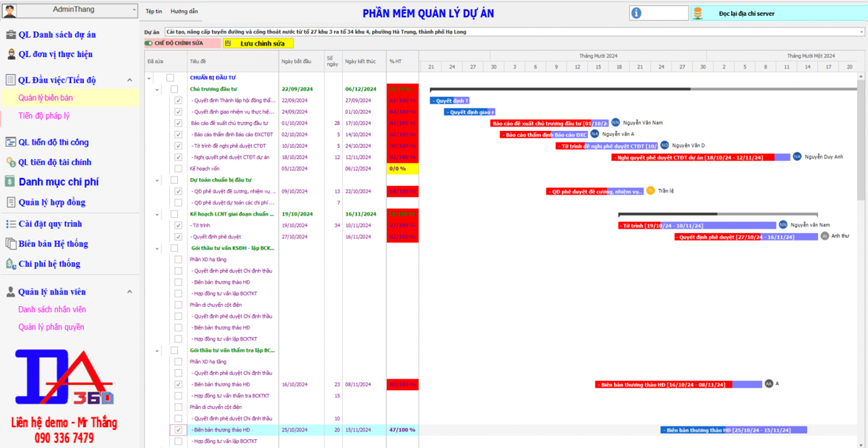Image resolution: width=868 pixels, height=448 pixels.
Task: Click the Lưu chỉnh sửa save button
Action: [x=258, y=43]
